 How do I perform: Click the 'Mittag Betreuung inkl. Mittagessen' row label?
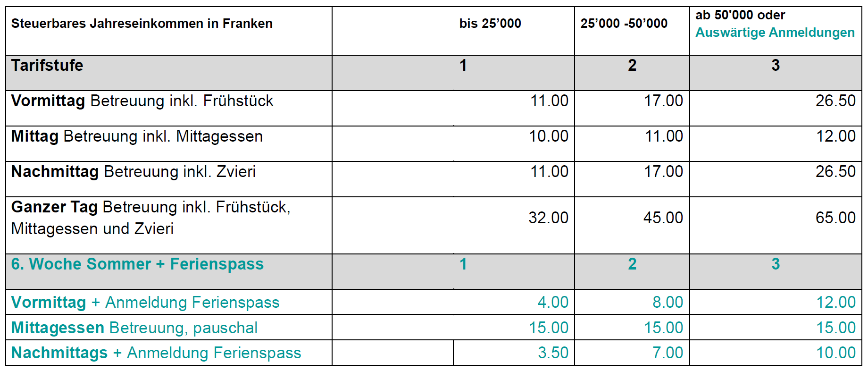click(x=137, y=136)
